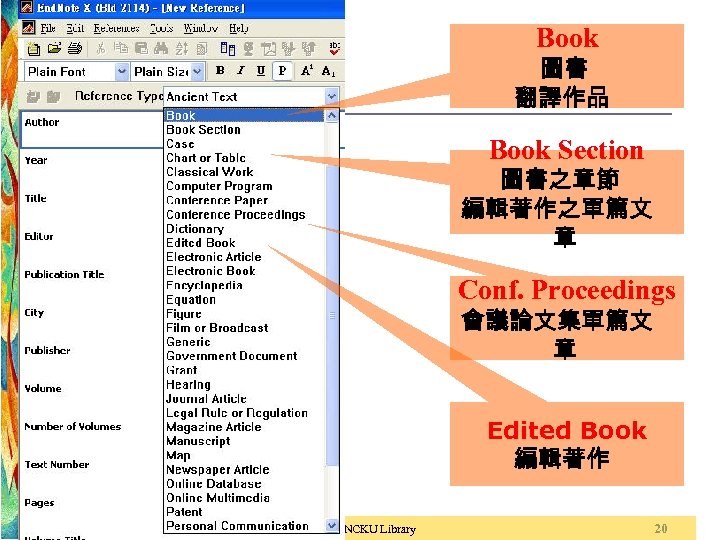The image size is (720, 540).
Task: Click the next reference arrow icon
Action: 54,96
